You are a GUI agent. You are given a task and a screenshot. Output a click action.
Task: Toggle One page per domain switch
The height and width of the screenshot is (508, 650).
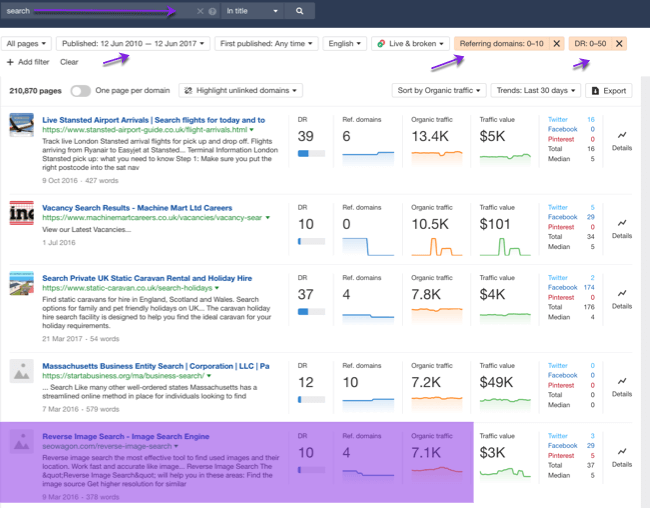[x=80, y=91]
